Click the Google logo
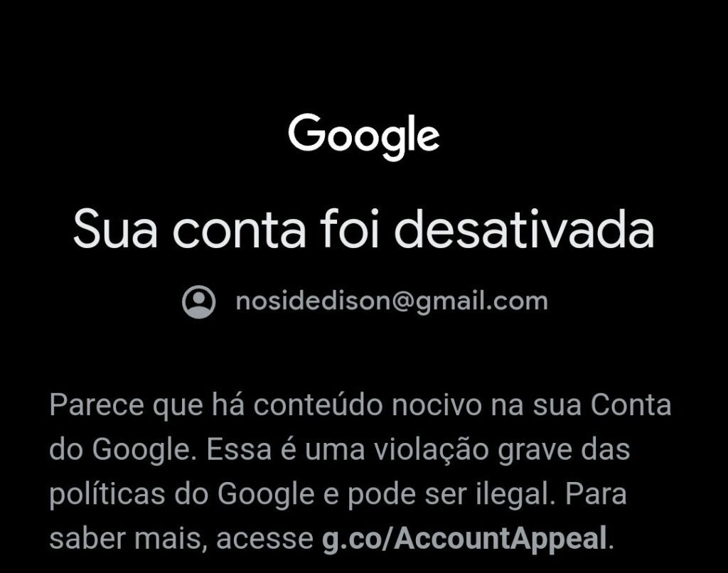728x573 pixels. (x=363, y=136)
